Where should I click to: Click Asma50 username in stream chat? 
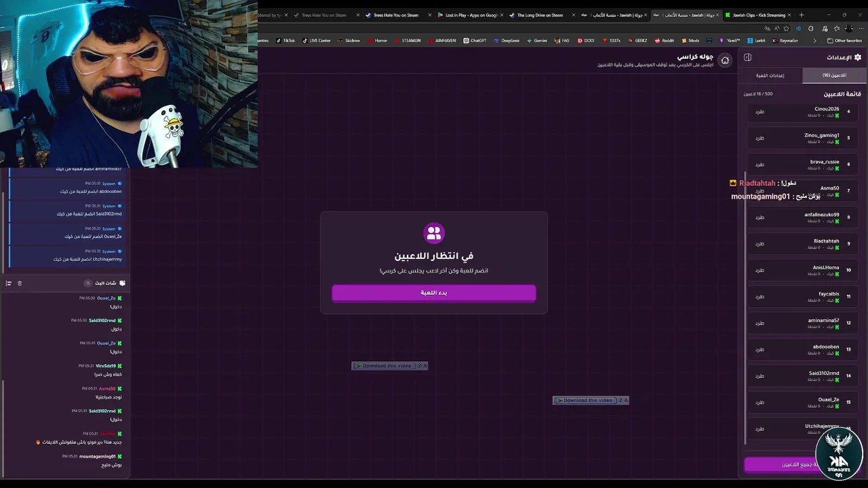click(107, 389)
